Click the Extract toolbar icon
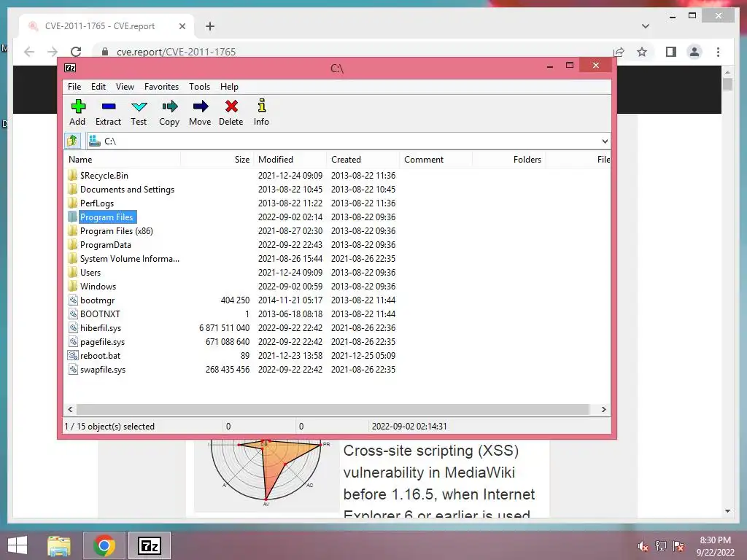The width and height of the screenshot is (747, 560). click(x=109, y=106)
